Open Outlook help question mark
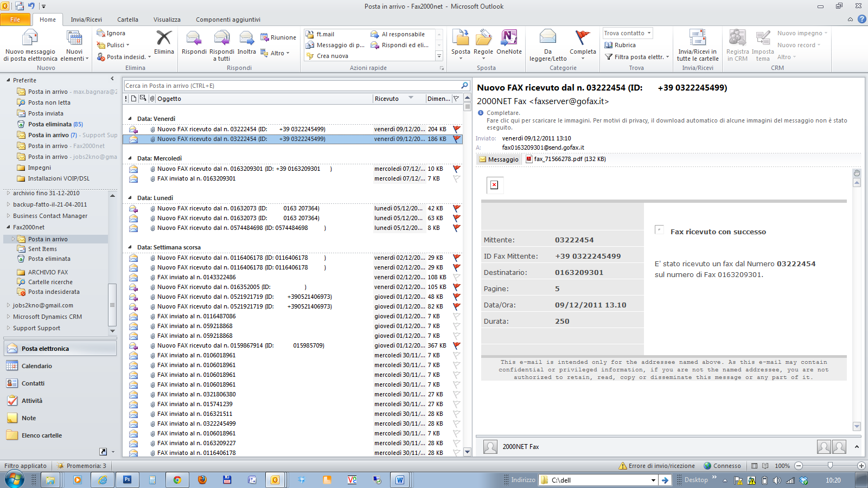Viewport: 868px width, 488px height. (x=862, y=19)
